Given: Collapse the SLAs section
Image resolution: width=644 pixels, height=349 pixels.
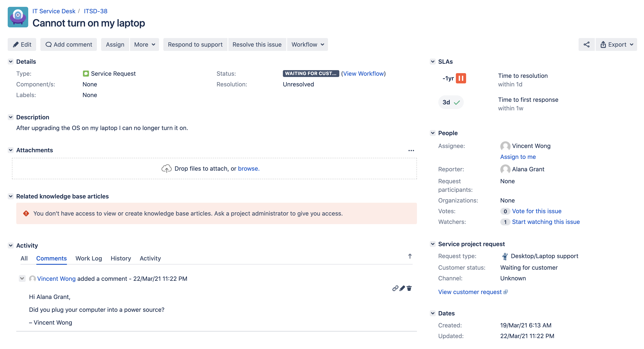Looking at the screenshot, I should (x=433, y=62).
